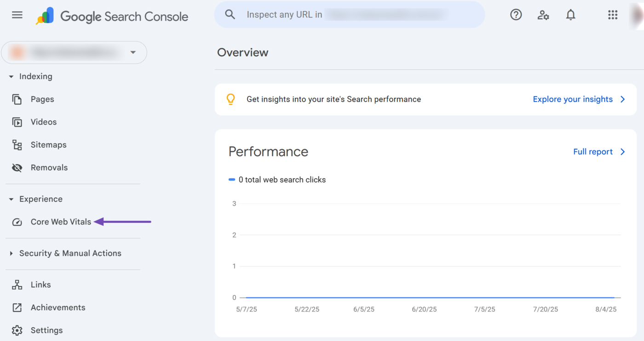Click the Google Search Console logo
This screenshot has height=341, width=644.
coord(112,16)
